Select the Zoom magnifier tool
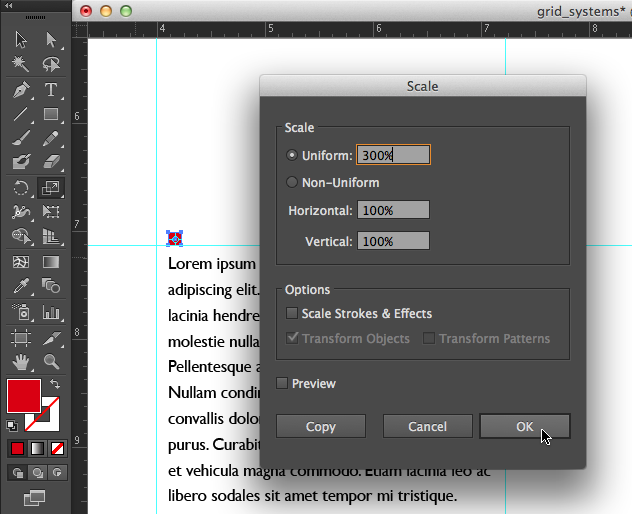 50,361
